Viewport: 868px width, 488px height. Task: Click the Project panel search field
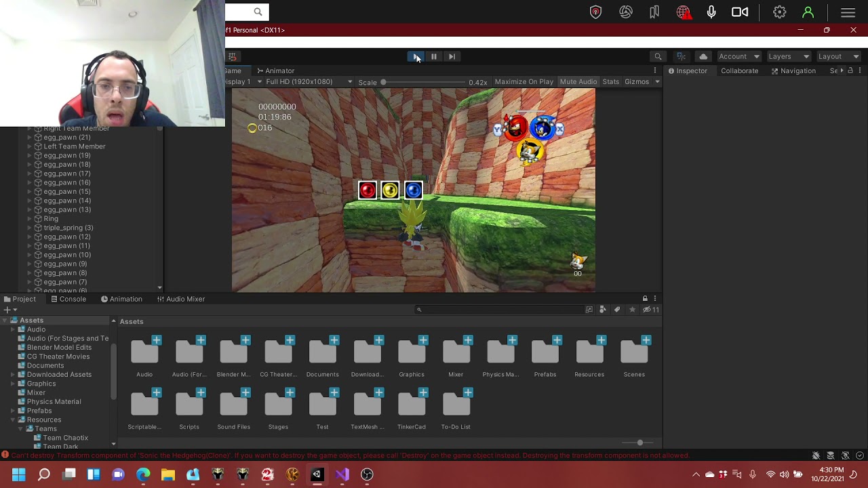(498, 310)
